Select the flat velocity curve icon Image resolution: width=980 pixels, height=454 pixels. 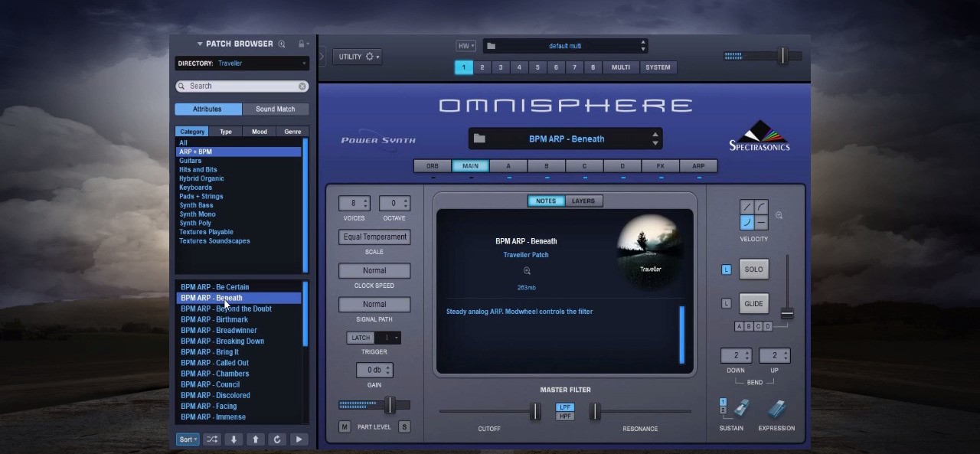[x=761, y=222]
